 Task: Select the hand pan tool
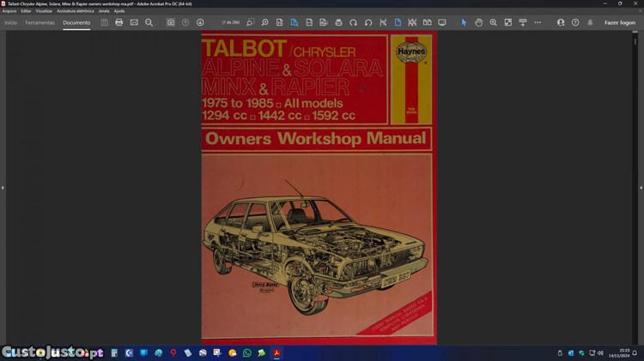click(478, 22)
